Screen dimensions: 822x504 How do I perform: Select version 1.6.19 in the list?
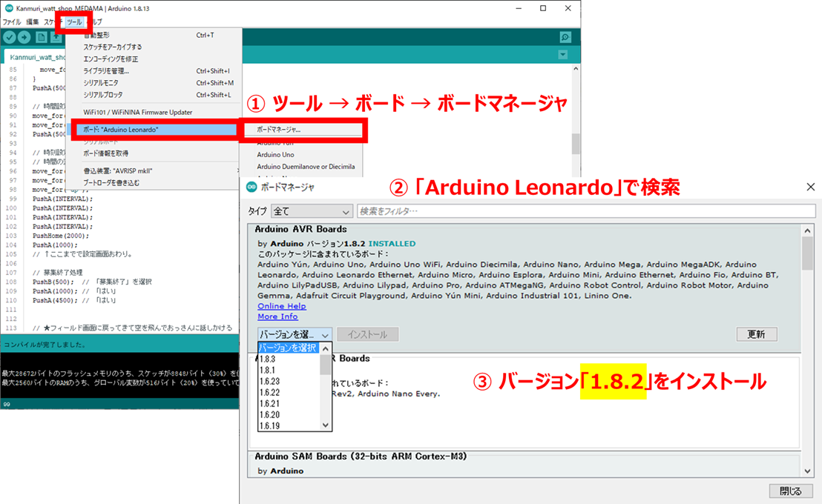(x=289, y=425)
